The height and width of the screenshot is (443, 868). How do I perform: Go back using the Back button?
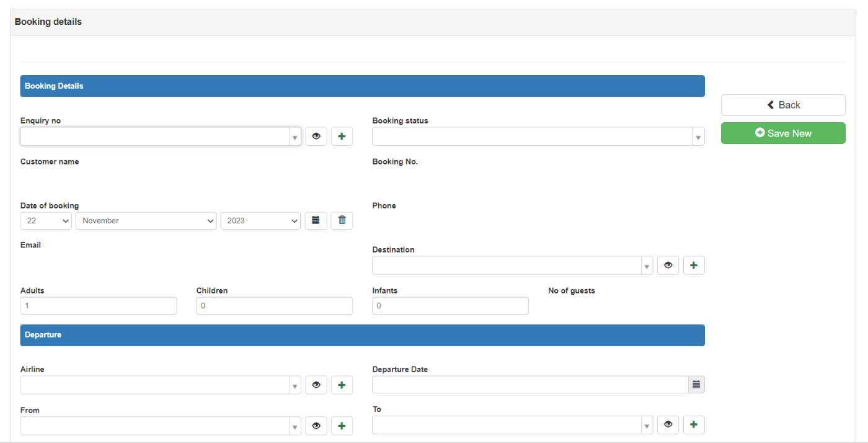(x=783, y=105)
